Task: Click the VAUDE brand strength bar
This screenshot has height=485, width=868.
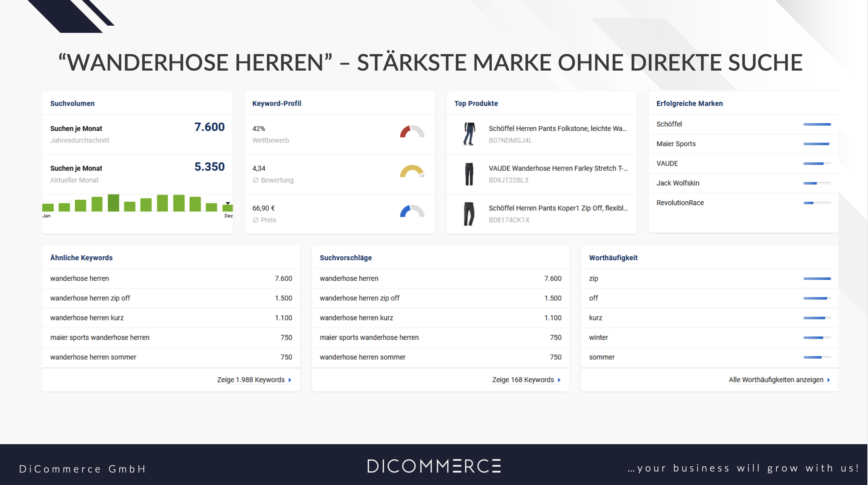Action: (x=817, y=163)
